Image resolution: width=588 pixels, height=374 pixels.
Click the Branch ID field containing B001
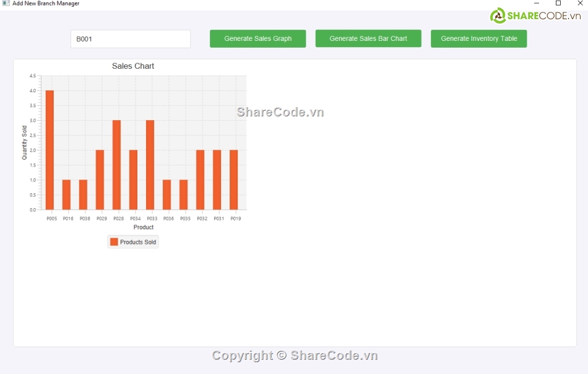[x=130, y=39]
